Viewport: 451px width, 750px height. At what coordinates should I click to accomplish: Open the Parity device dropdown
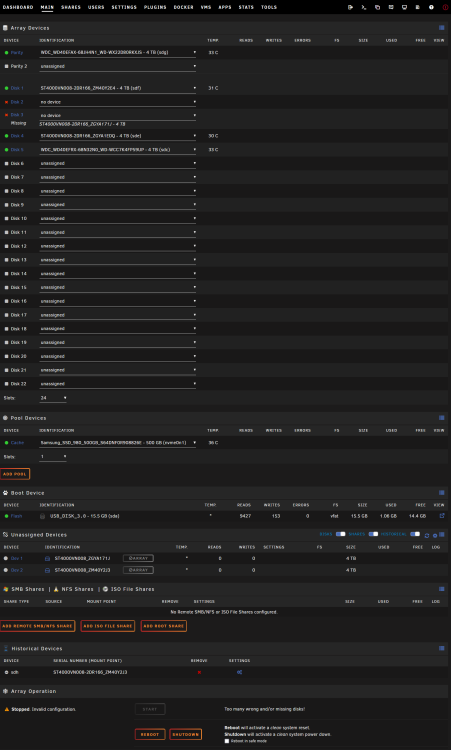tap(118, 53)
